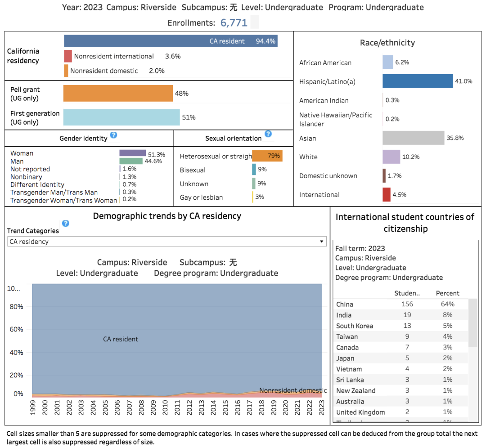Click the White 10.2% bar
Viewport: 486px width, 448px height.
coord(391,157)
